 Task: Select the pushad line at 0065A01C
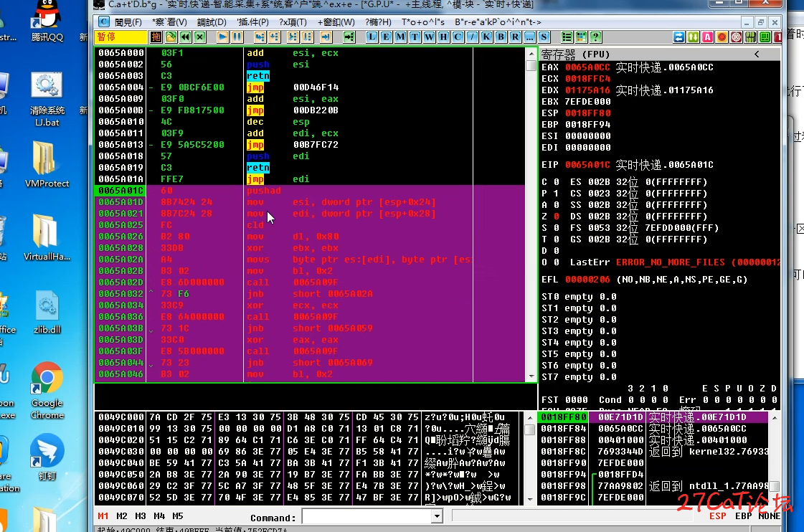pyautogui.click(x=309, y=191)
